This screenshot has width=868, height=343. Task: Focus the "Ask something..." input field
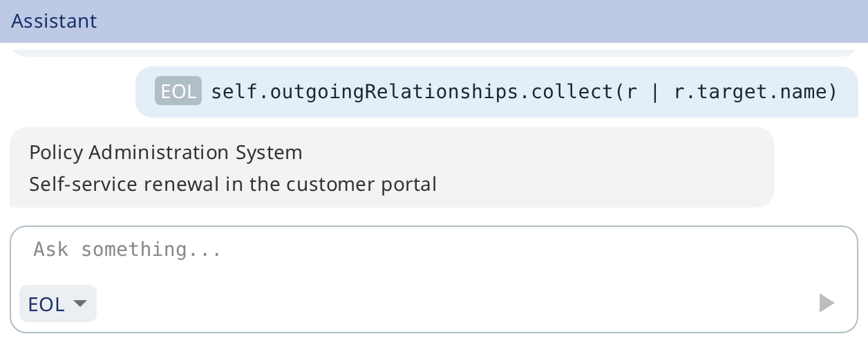[433, 250]
